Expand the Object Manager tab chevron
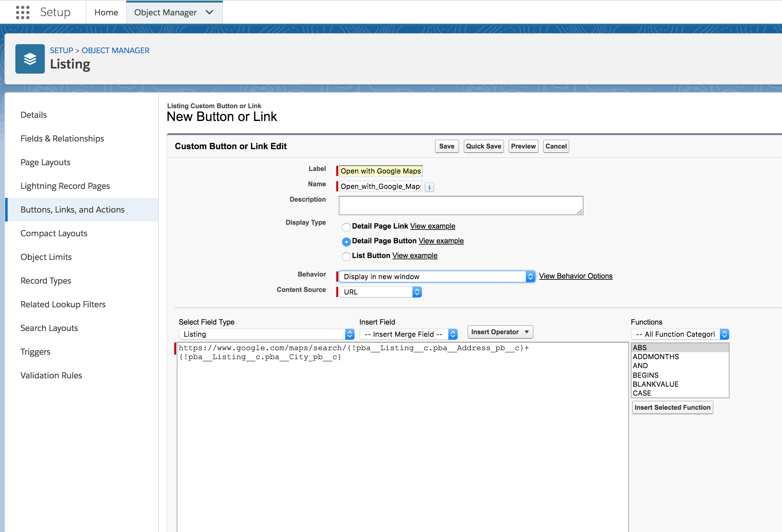 [209, 12]
